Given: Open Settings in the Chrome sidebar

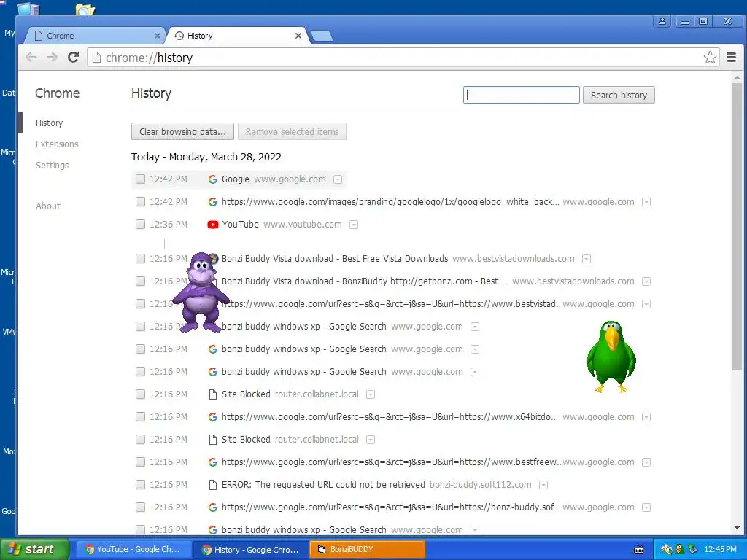Looking at the screenshot, I should tap(52, 166).
